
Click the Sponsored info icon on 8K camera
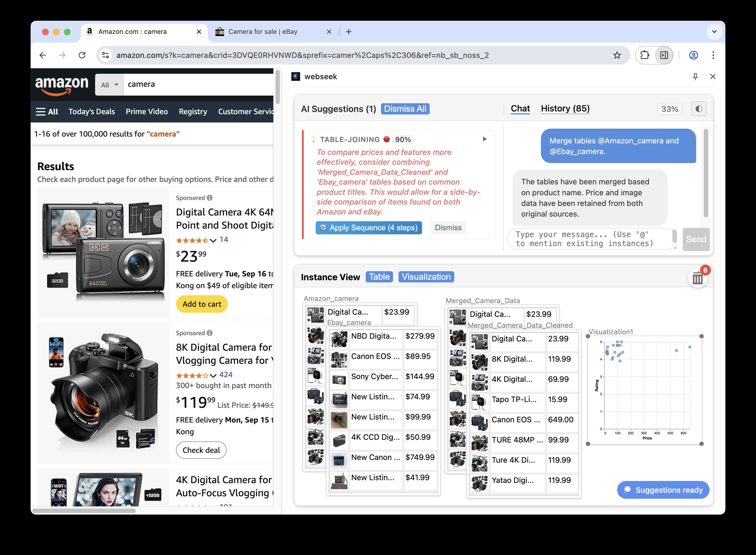pyautogui.click(x=210, y=333)
